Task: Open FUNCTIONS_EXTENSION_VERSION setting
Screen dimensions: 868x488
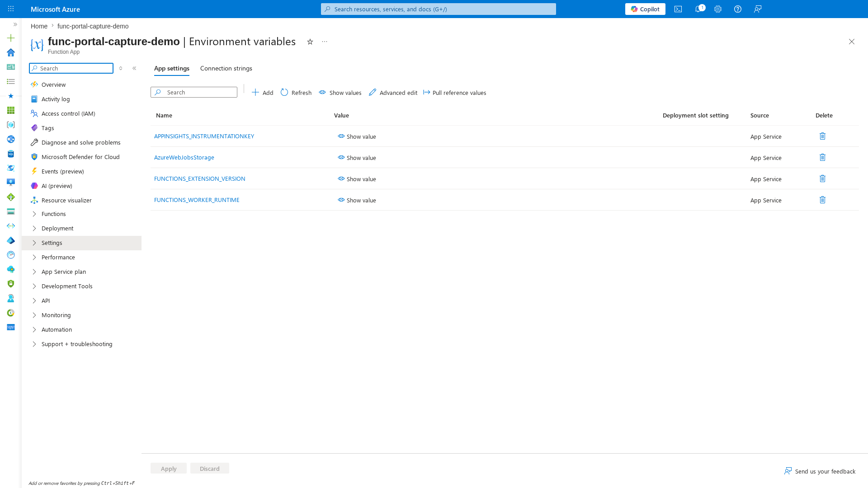Action: tap(200, 178)
